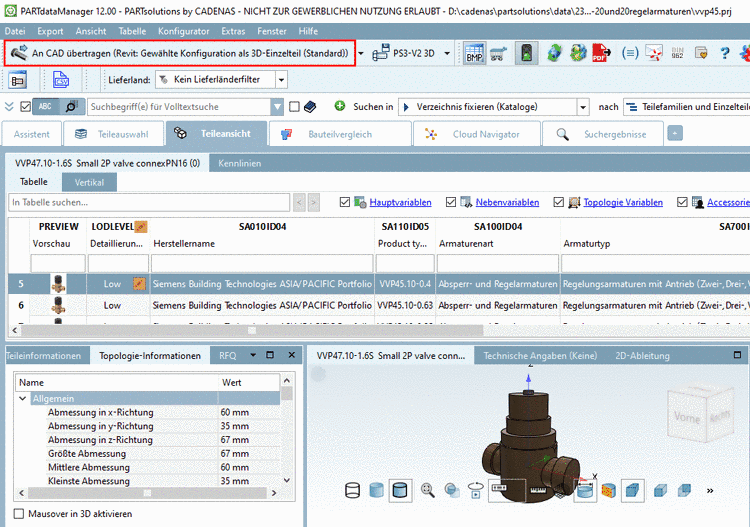The width and height of the screenshot is (750, 527).
Task: Toggle the Topologie Variablen checkbox
Action: pos(558,202)
